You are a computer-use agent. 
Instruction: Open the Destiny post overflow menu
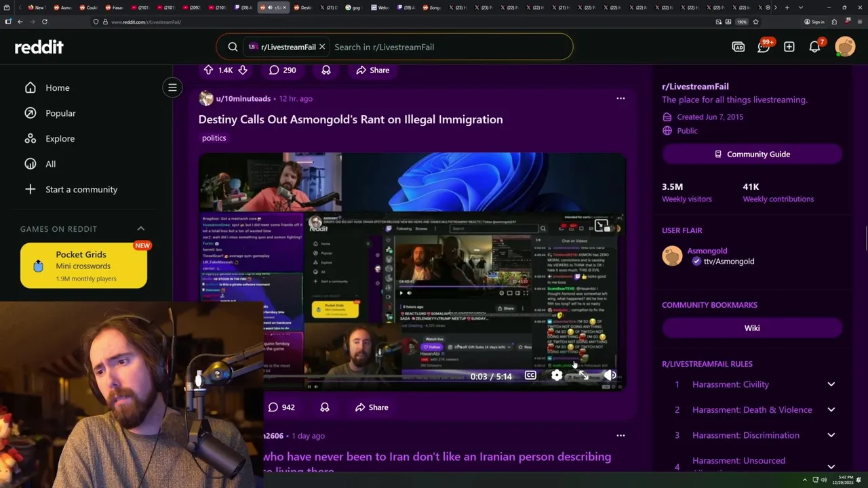[x=620, y=98]
